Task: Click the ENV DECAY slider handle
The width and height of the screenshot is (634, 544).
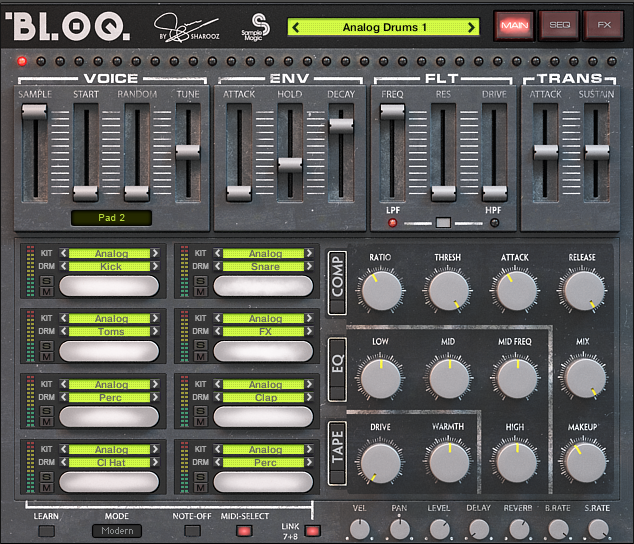Action: (x=341, y=126)
